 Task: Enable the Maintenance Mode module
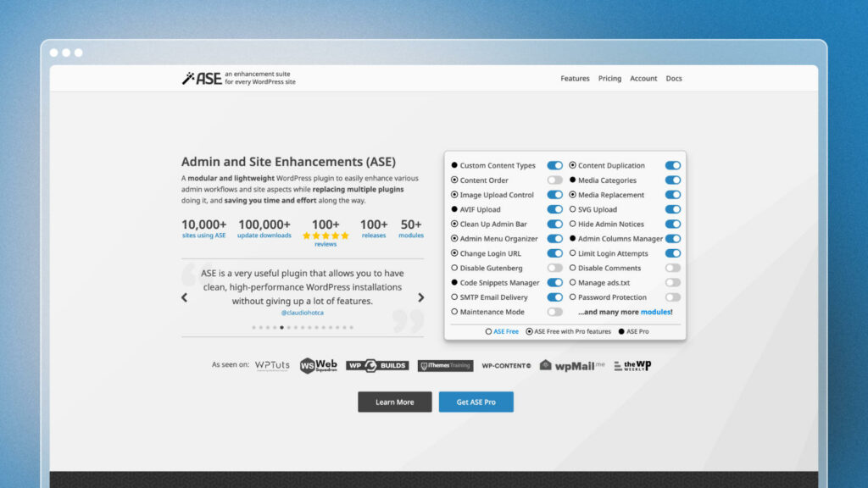pyautogui.click(x=557, y=312)
